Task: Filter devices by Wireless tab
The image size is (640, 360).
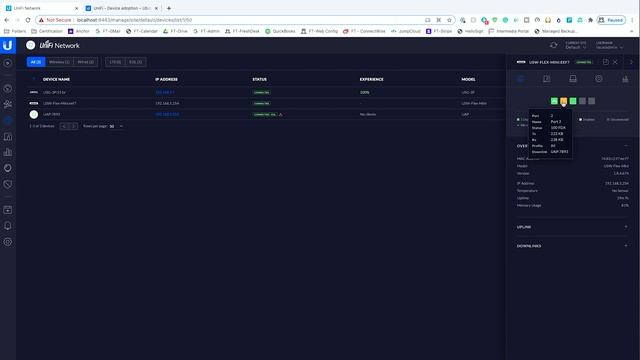Action: (x=59, y=62)
